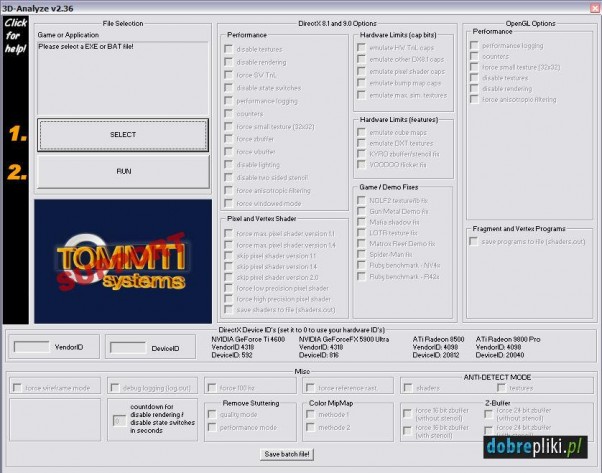The image size is (602, 473).
Task: Enable DirectX performance logging checkbox
Action: coord(228,101)
